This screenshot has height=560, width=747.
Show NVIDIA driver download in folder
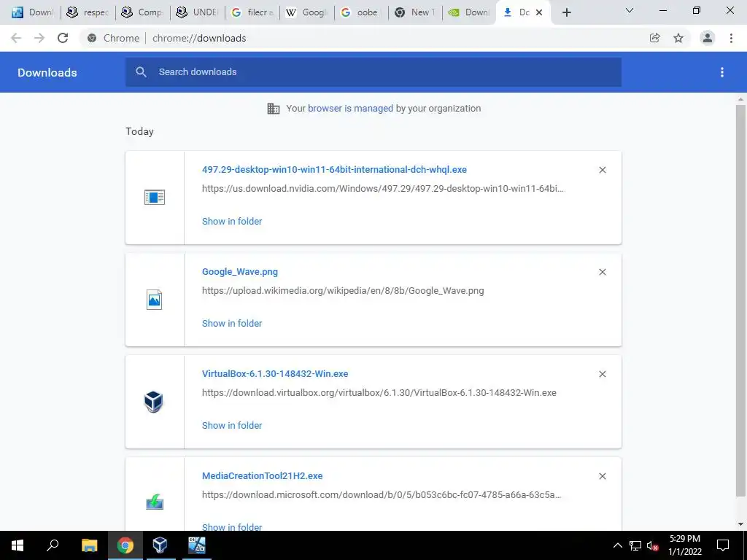(x=232, y=221)
